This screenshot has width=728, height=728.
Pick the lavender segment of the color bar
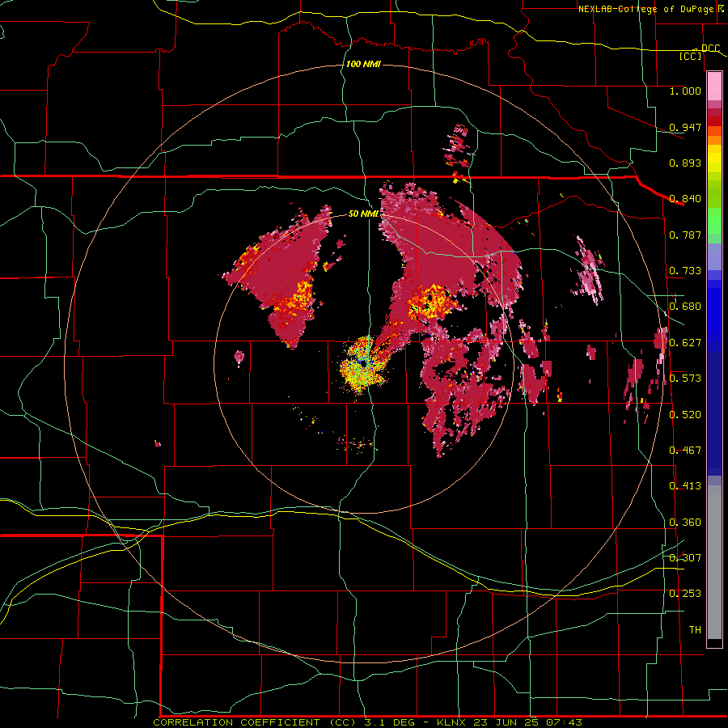[x=714, y=256]
